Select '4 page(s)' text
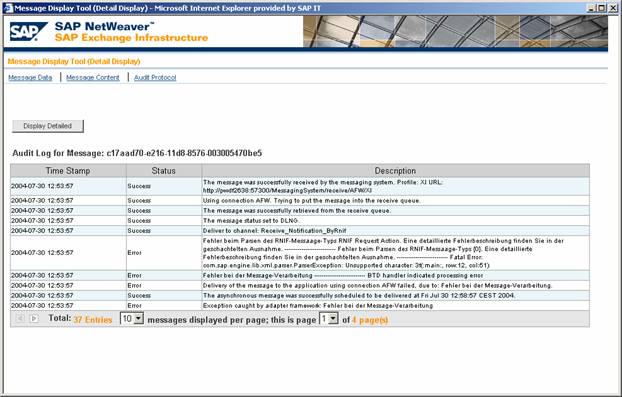 tap(370, 320)
